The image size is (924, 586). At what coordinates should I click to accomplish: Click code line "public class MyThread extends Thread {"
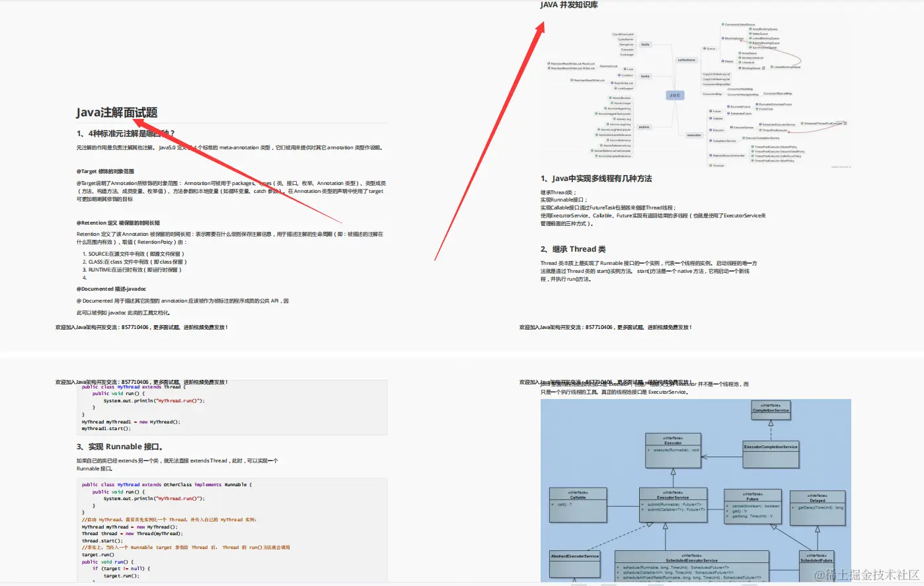[134, 387]
